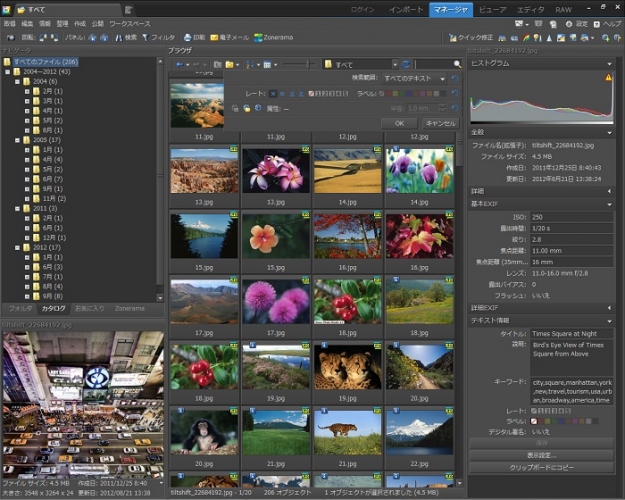Click the フィルタ funnel icon
625x500 pixels.
click(x=145, y=37)
